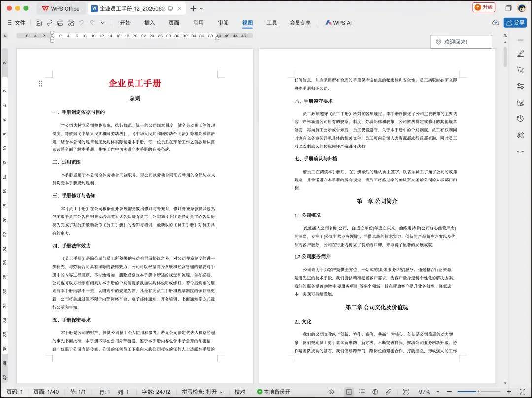Click the cloud sync icon beside Share
The image size is (532, 398).
[496, 23]
